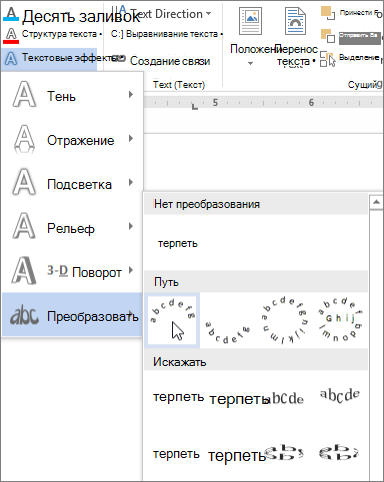Open the 'Тень' shadow submenu
The height and width of the screenshot is (482, 384).
[73, 96]
